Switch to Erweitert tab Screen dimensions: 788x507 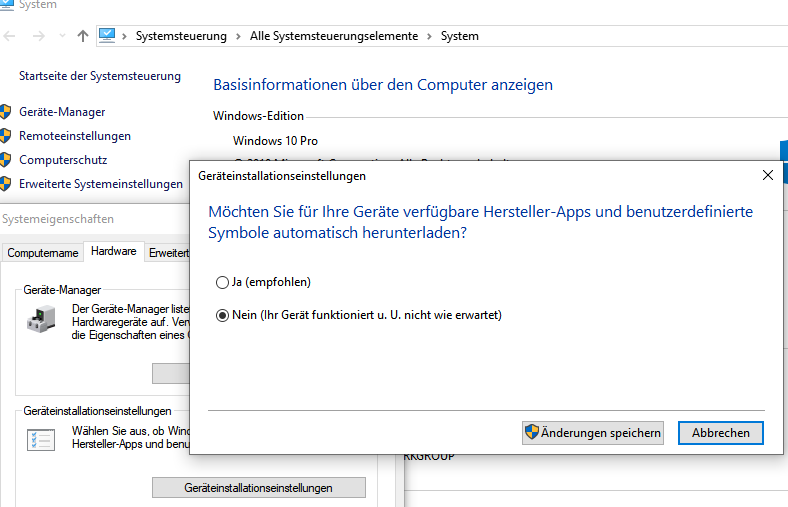point(168,253)
